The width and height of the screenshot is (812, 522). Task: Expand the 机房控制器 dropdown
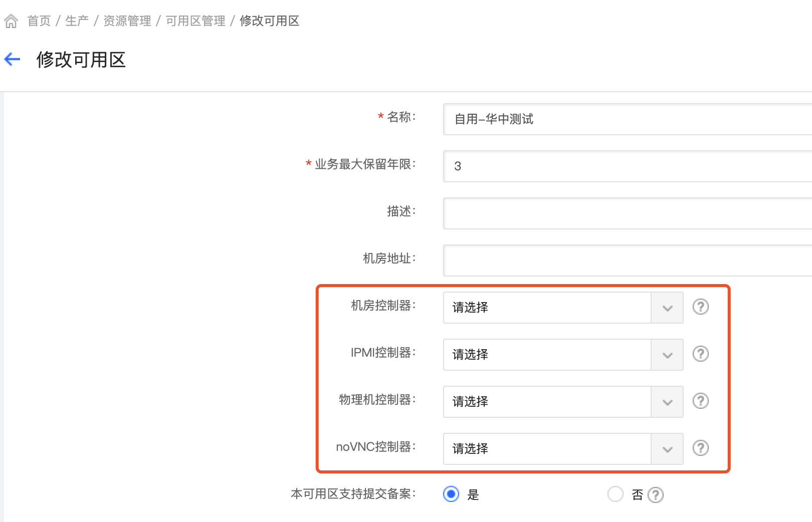click(x=563, y=308)
